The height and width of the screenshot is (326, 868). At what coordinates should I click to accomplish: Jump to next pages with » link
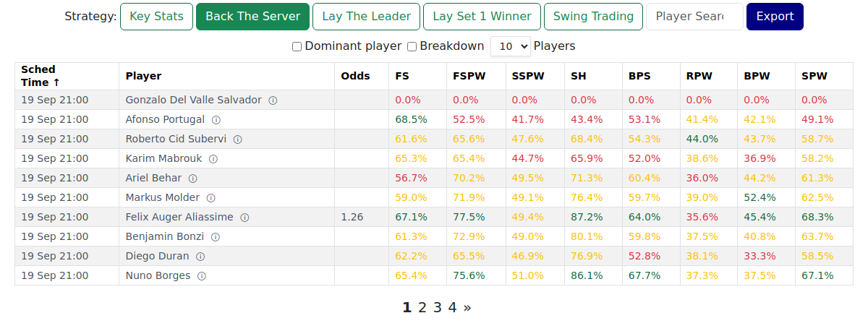coord(467,307)
